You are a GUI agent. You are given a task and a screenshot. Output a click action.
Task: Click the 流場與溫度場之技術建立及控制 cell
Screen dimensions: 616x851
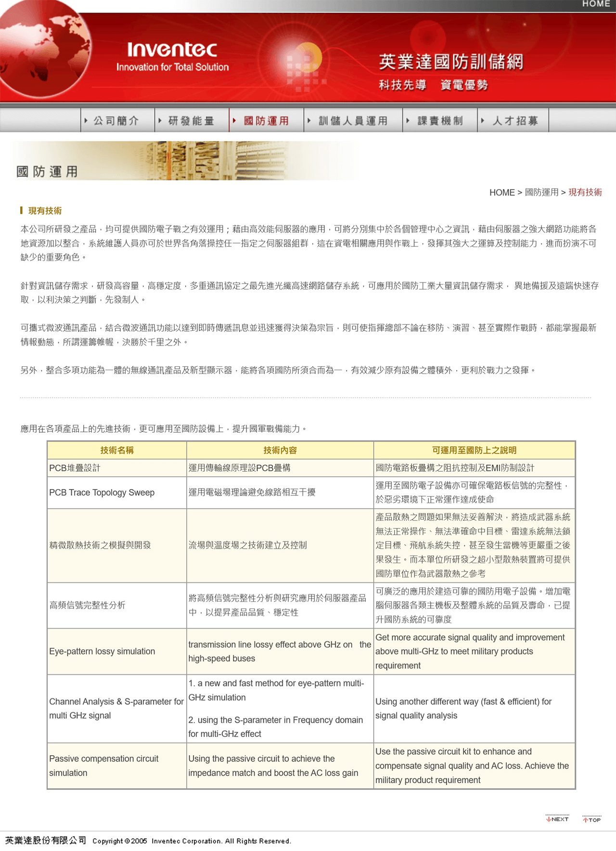[x=280, y=545]
